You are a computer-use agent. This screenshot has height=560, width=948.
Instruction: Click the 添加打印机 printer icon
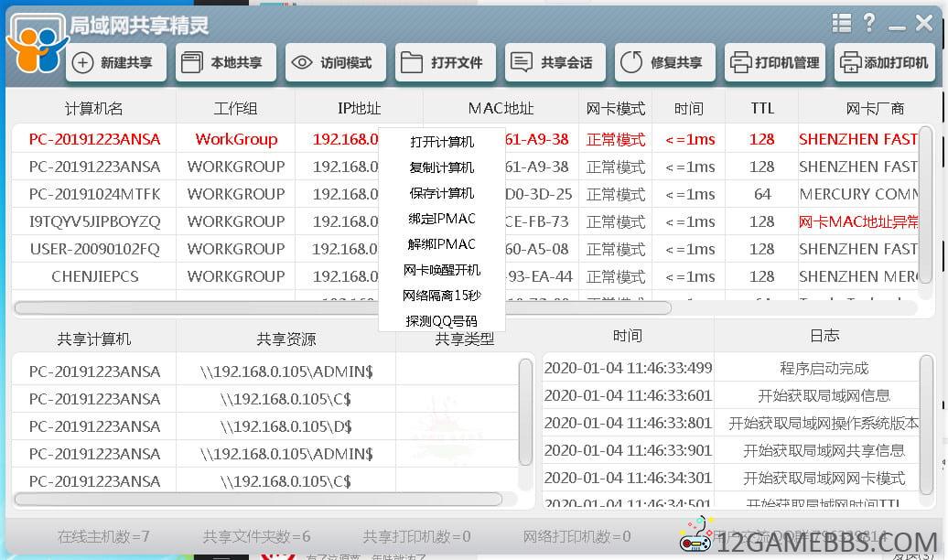[x=850, y=63]
